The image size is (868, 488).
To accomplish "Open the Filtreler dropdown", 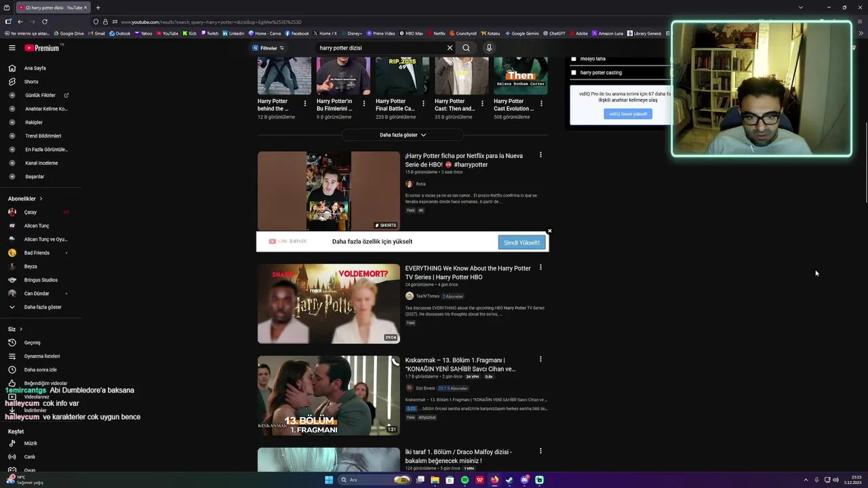I will click(x=268, y=48).
